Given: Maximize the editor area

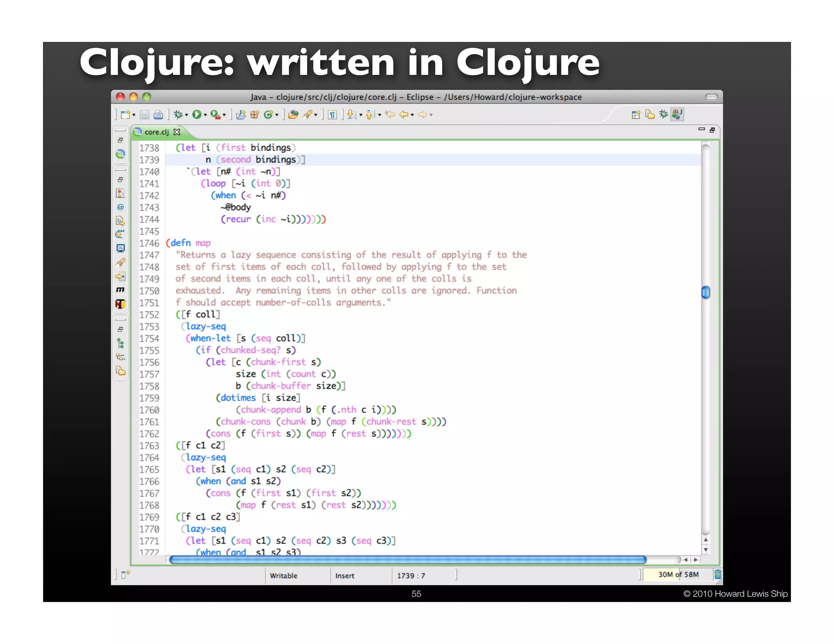Looking at the screenshot, I should pyautogui.click(x=712, y=130).
